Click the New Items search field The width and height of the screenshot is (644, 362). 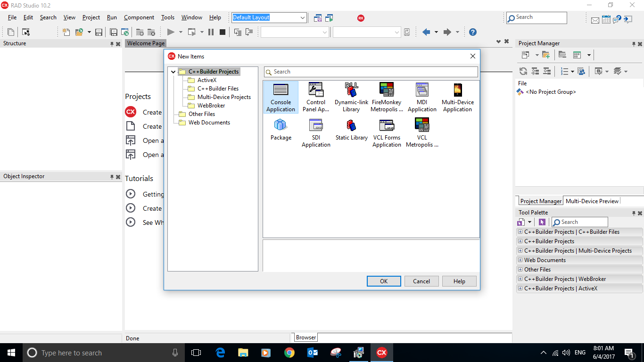pos(371,72)
